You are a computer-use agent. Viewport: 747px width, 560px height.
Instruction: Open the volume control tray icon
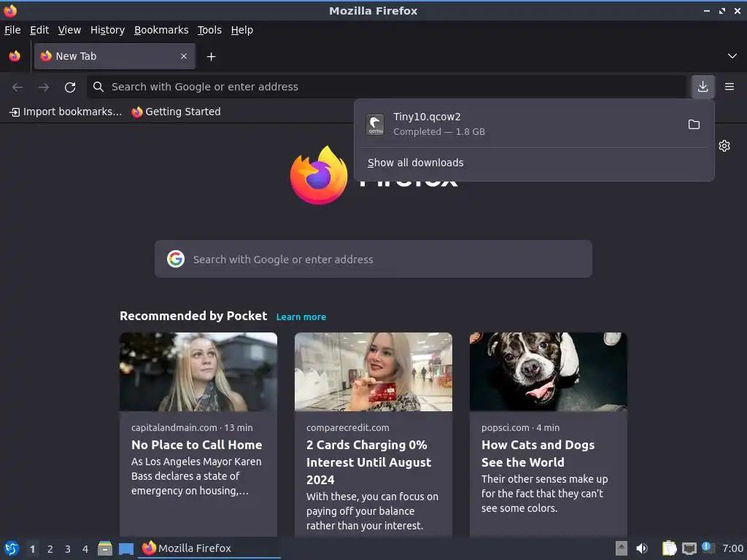coord(642,548)
